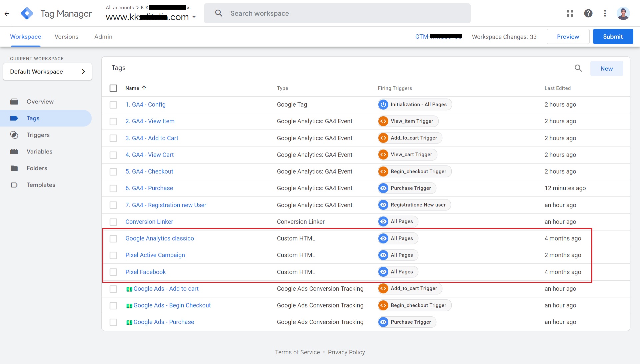The height and width of the screenshot is (364, 640).
Task: Open the container selector dropdown arrow
Action: pos(194,17)
